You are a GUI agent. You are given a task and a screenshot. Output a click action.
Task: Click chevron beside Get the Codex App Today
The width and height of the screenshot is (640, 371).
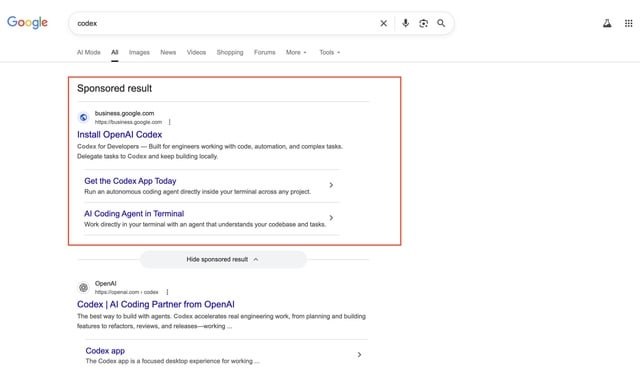pos(331,185)
